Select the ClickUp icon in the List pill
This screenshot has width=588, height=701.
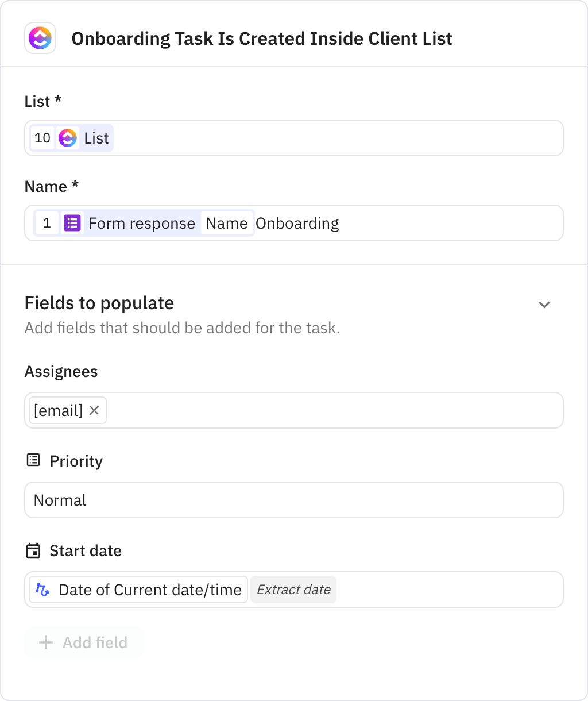(x=68, y=138)
